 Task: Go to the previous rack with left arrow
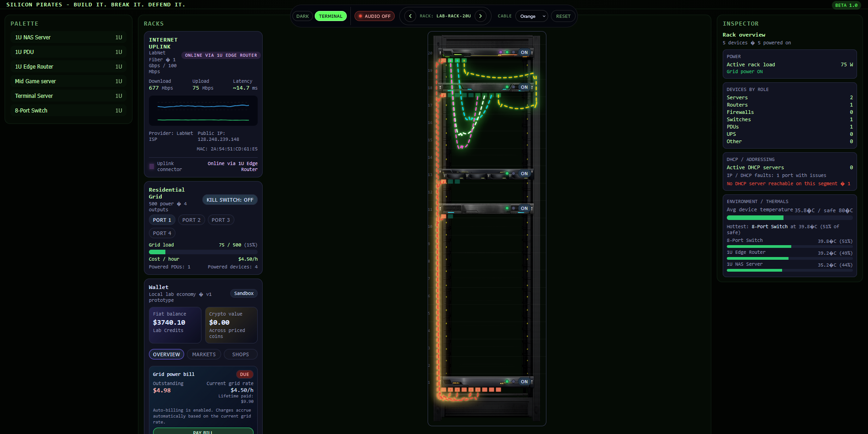[x=410, y=16]
